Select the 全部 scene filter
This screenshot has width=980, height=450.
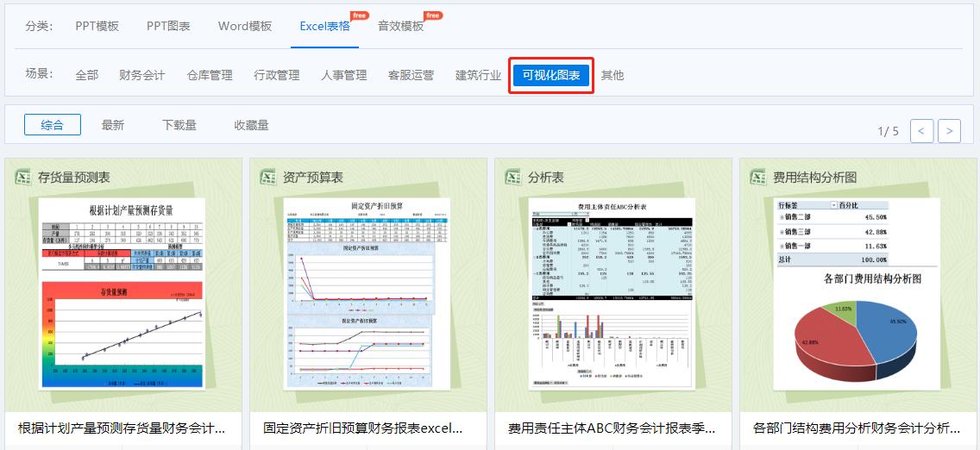point(87,76)
